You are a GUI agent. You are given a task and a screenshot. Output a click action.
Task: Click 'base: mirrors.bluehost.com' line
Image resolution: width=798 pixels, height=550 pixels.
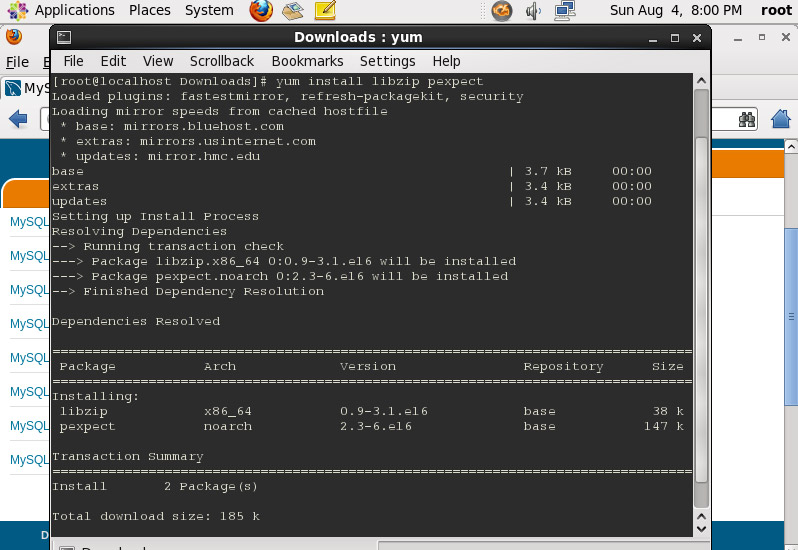(x=172, y=126)
